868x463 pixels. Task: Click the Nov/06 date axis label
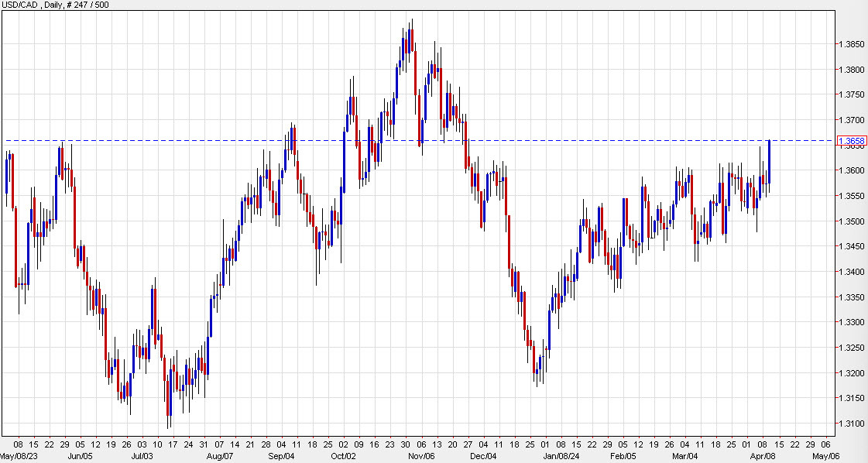[421, 456]
